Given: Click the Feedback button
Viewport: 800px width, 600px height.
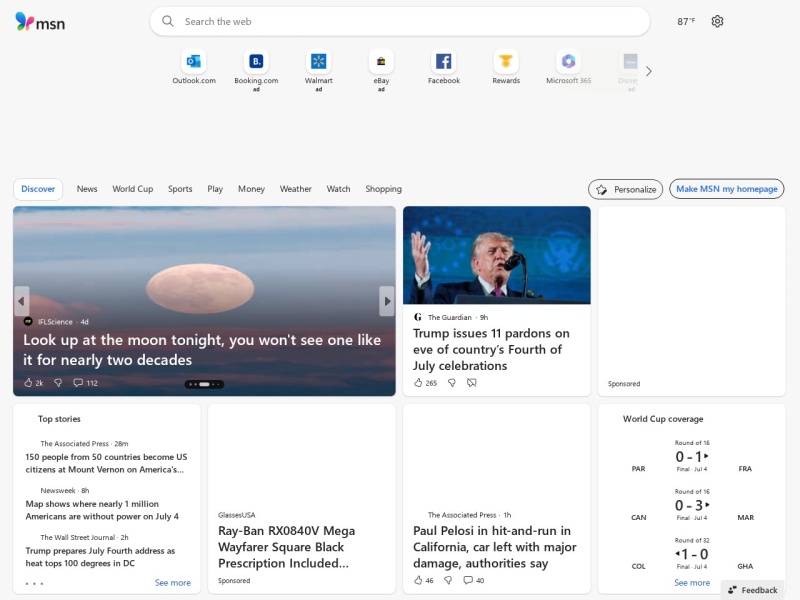Looking at the screenshot, I should click(x=753, y=590).
